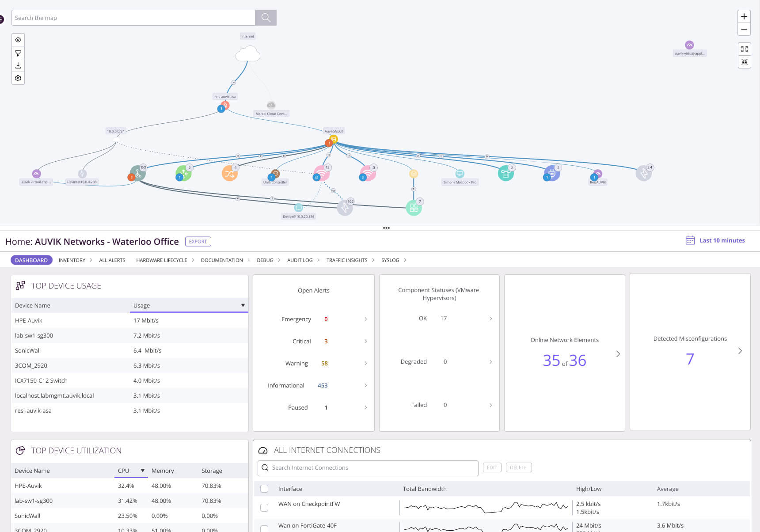
Task: Check the WAN on CheckpointFW checkbox
Action: (x=264, y=508)
